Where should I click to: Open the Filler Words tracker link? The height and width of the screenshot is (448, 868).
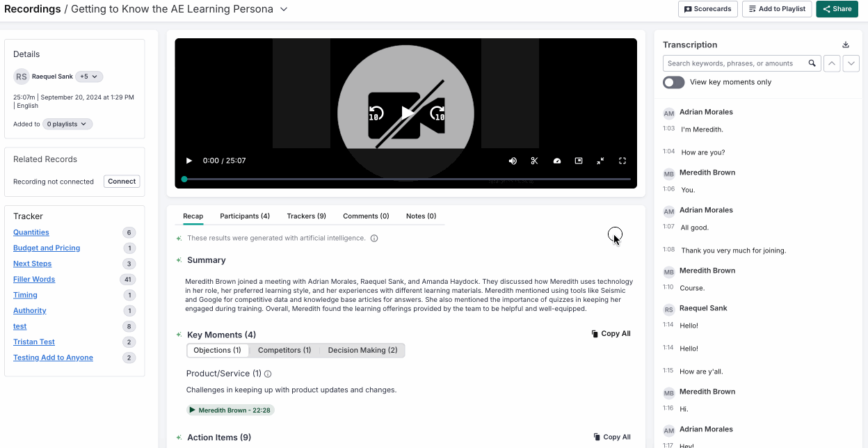[33, 279]
